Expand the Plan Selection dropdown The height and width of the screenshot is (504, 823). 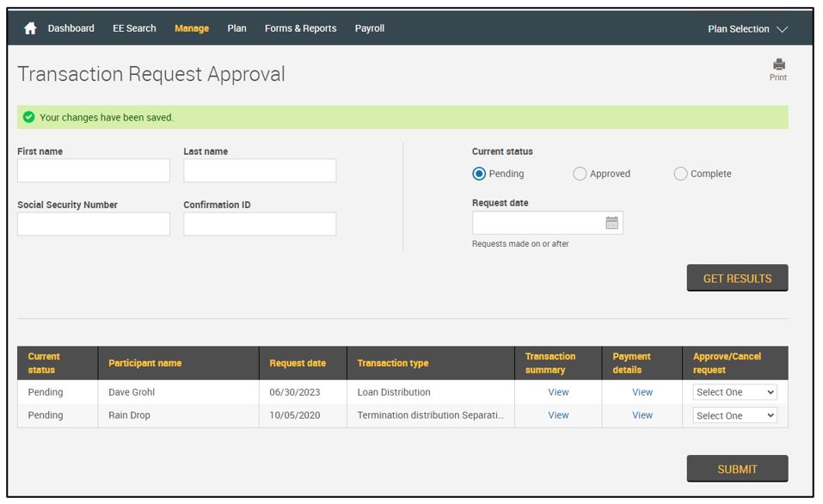[x=746, y=29]
